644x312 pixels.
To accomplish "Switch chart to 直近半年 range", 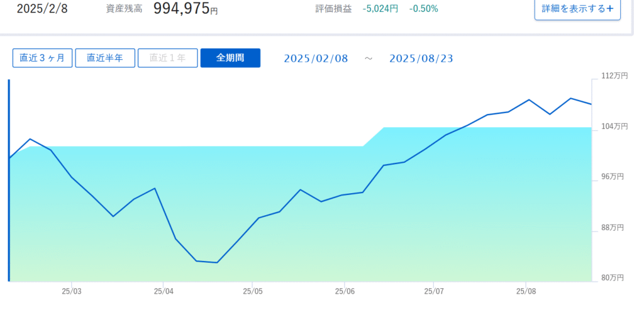I will (x=105, y=58).
